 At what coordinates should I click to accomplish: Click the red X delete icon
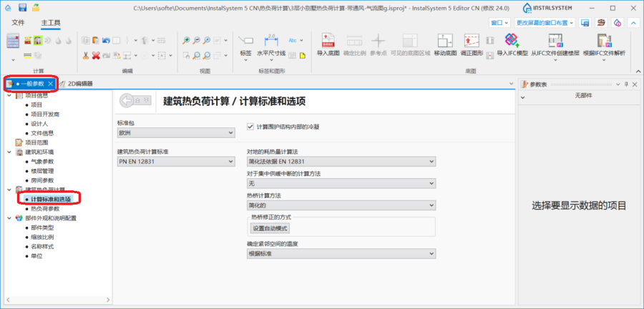[95, 54]
